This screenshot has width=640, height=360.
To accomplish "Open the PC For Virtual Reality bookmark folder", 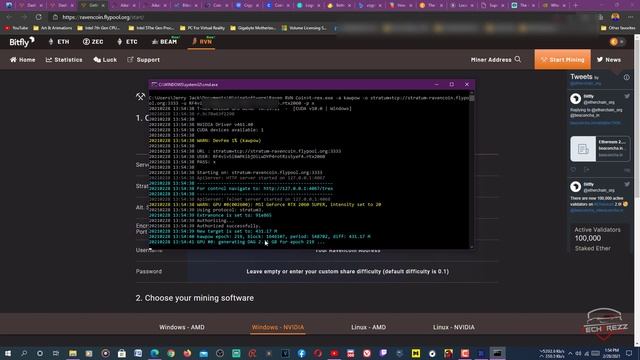I will (x=202, y=28).
